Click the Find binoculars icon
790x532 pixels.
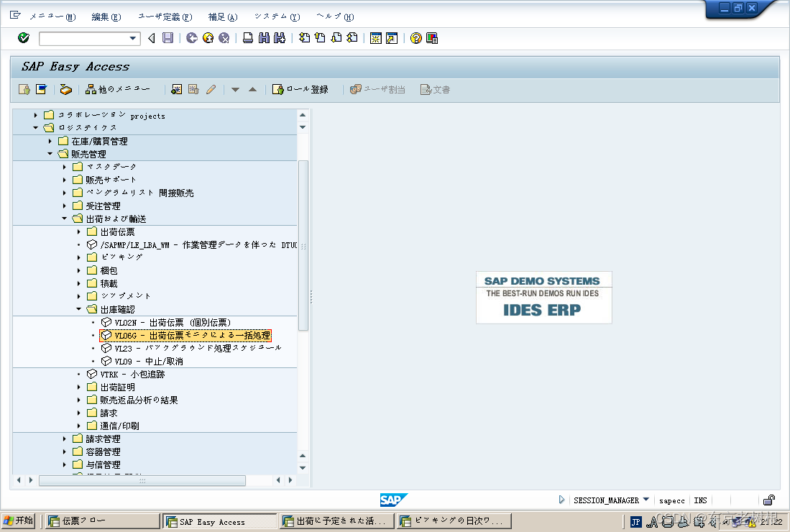(x=264, y=38)
